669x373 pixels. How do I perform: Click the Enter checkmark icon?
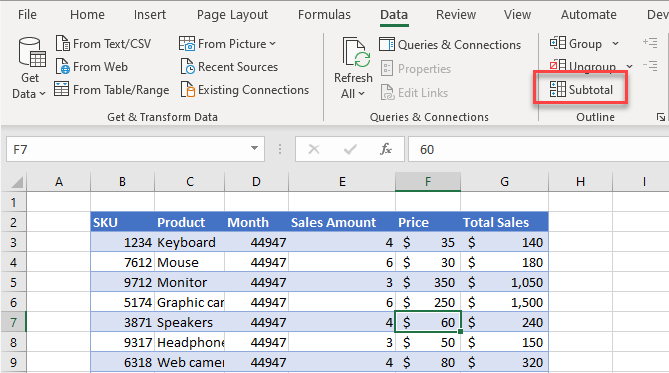click(350, 149)
